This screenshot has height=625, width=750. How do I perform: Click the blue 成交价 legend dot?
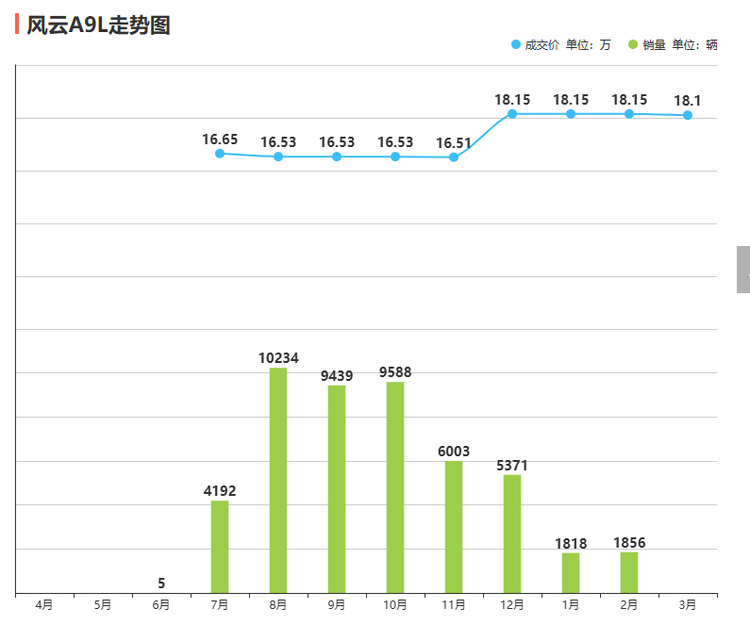[x=516, y=45]
